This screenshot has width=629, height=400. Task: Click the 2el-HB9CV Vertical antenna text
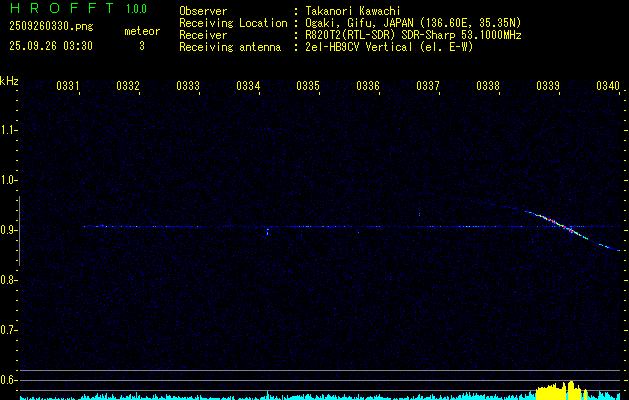coord(389,47)
